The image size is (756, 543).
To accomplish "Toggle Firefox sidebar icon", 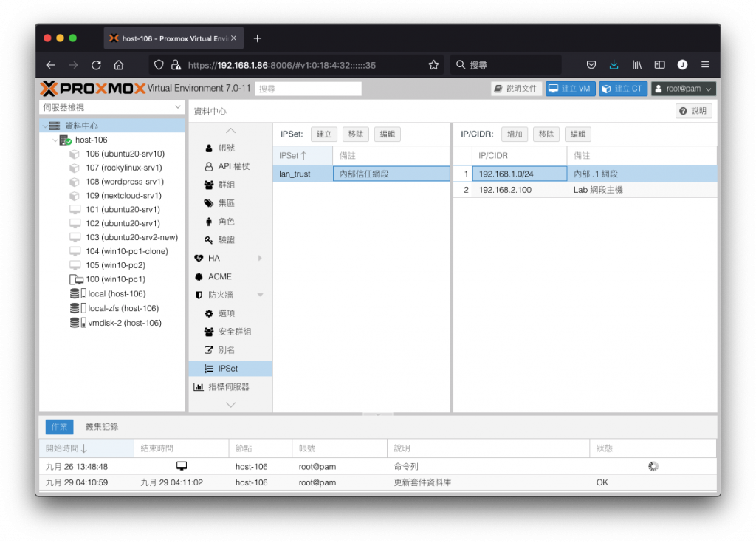I will [659, 65].
